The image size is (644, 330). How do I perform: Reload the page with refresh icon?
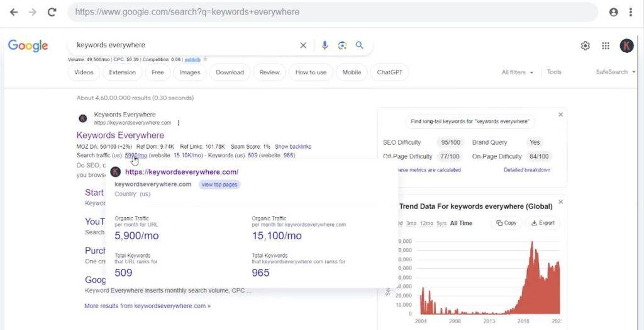tap(52, 12)
